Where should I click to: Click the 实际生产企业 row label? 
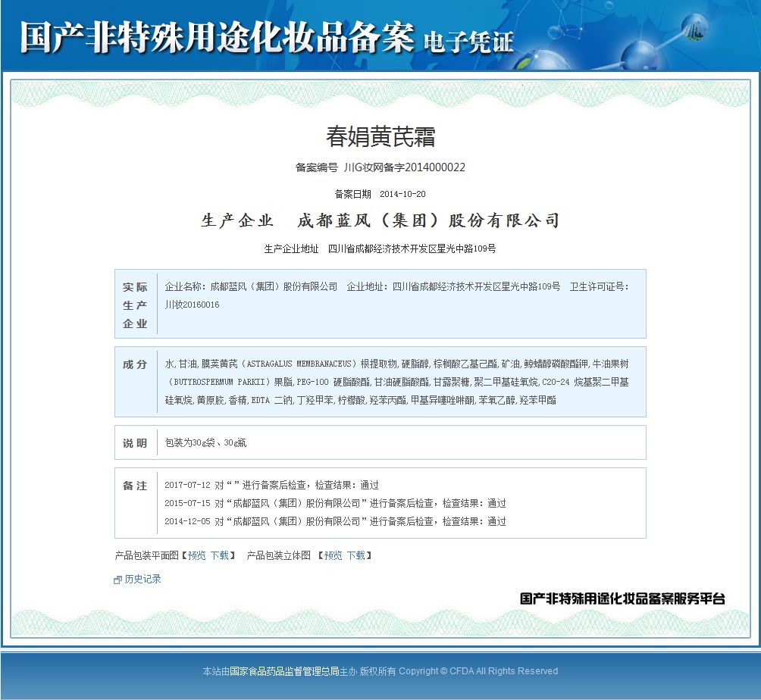pyautogui.click(x=136, y=305)
